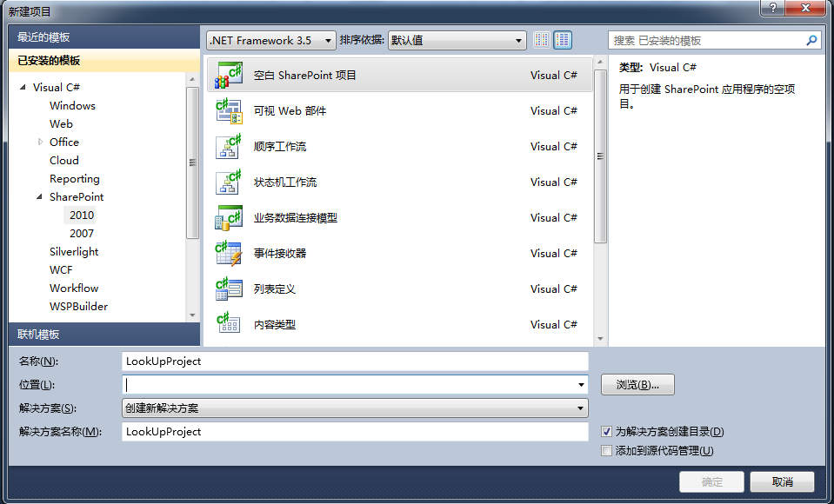Pick the 顺序工作流 template icon
Image resolution: width=834 pixels, height=504 pixels.
pos(229,146)
